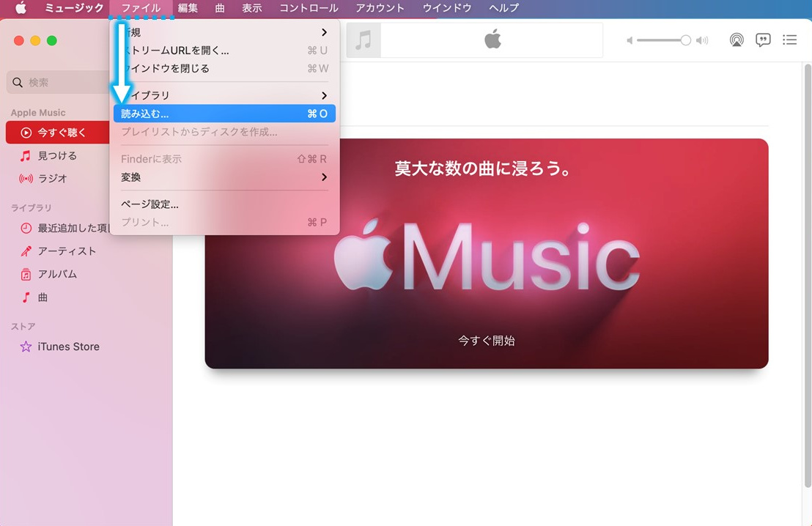Open the 編集 menu in menu bar

coord(188,8)
